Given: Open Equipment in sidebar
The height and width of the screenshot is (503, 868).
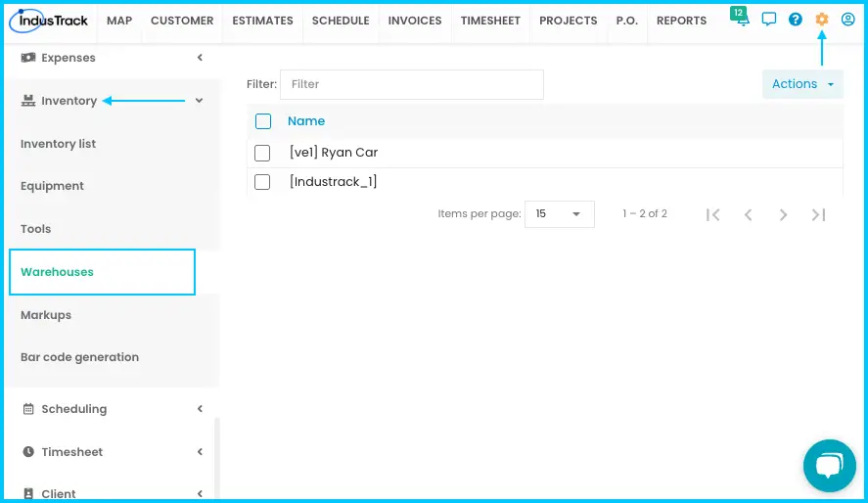Looking at the screenshot, I should (x=52, y=186).
